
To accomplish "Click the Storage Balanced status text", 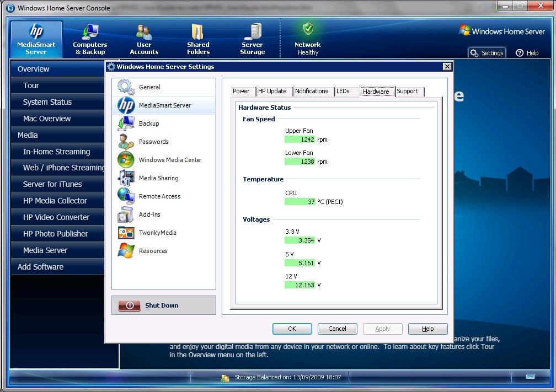I will pos(287,377).
